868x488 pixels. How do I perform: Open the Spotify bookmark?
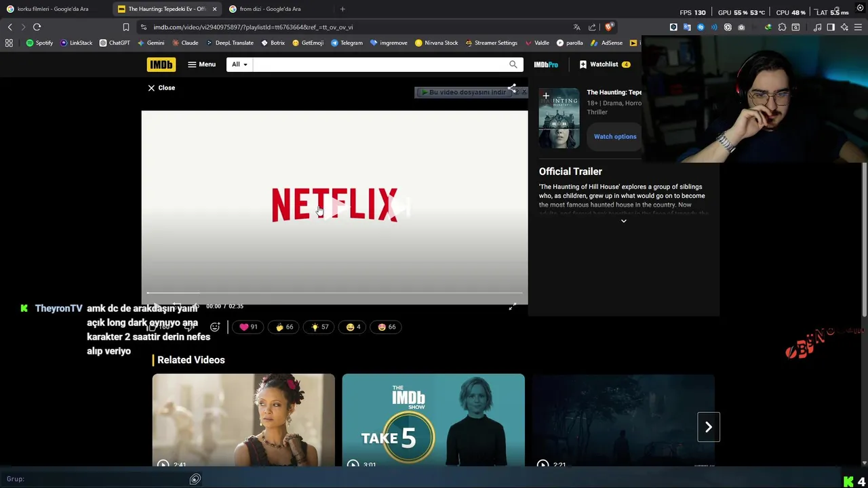coord(39,43)
